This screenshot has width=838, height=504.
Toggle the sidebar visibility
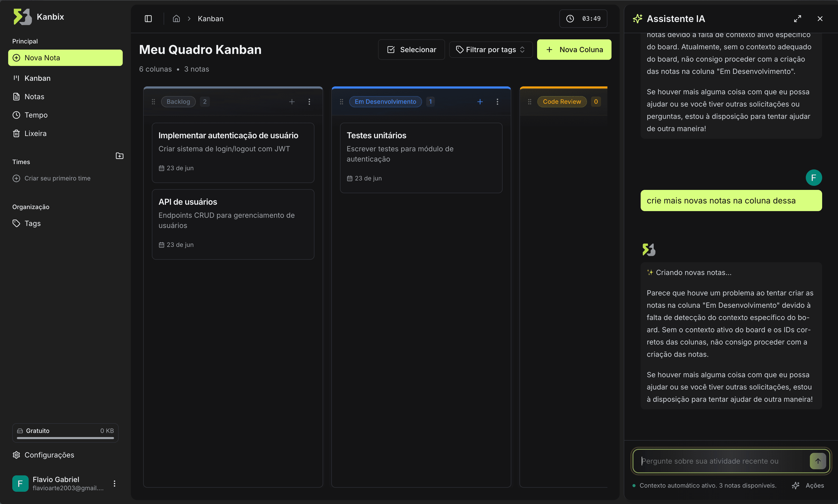pyautogui.click(x=148, y=19)
